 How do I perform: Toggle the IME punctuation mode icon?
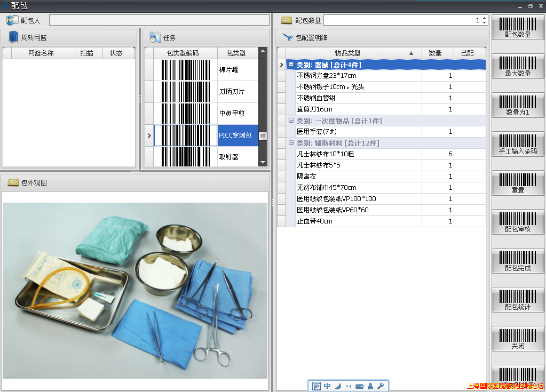click(x=348, y=386)
